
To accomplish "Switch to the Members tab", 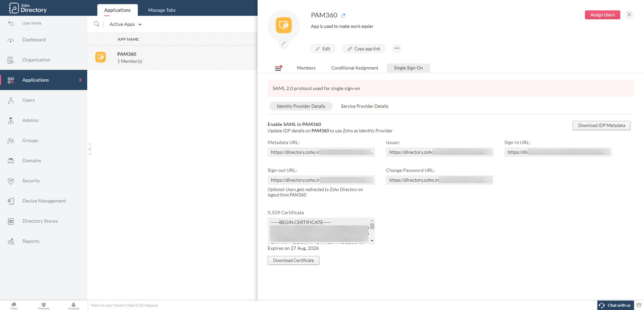I will (306, 68).
